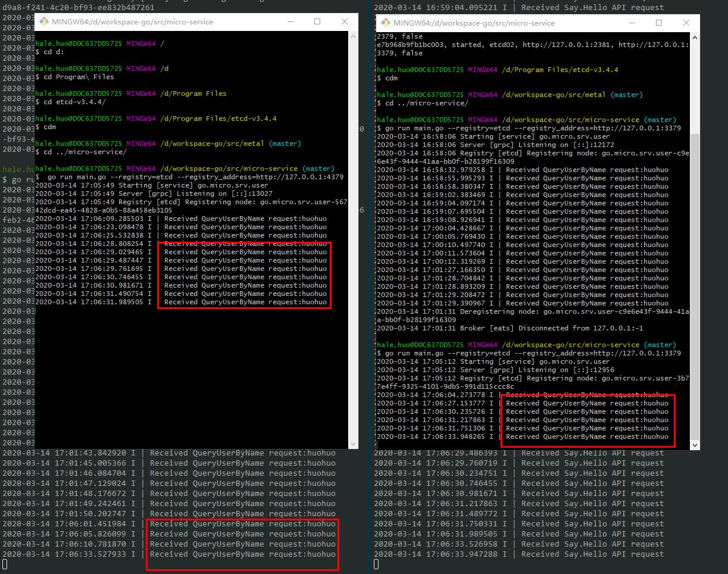Click the '$ cd d:' command line

(50, 52)
